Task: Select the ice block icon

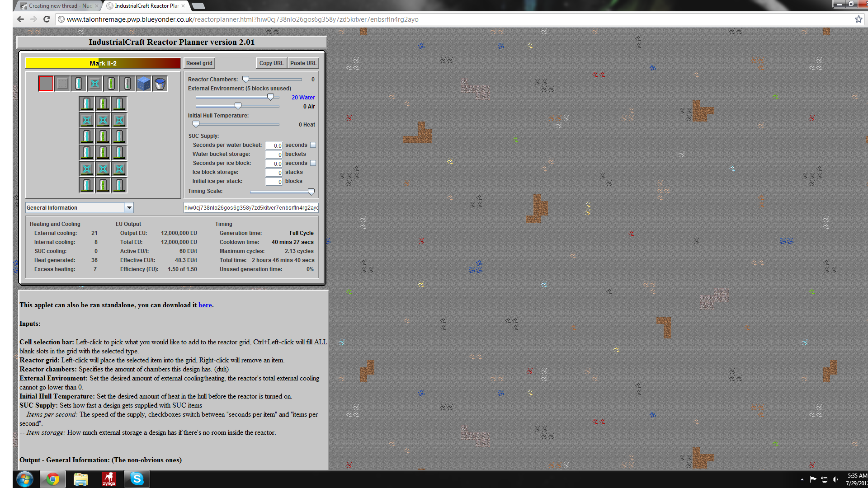Action: [x=144, y=84]
